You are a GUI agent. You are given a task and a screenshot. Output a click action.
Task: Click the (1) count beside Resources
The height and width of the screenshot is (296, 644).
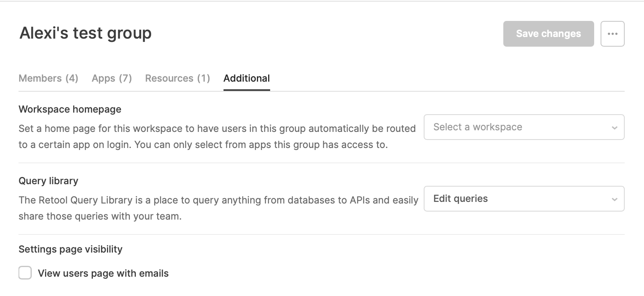click(x=203, y=78)
